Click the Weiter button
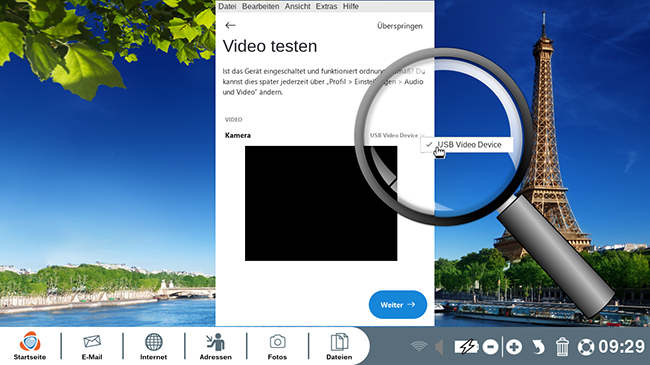650x365 pixels. [398, 304]
